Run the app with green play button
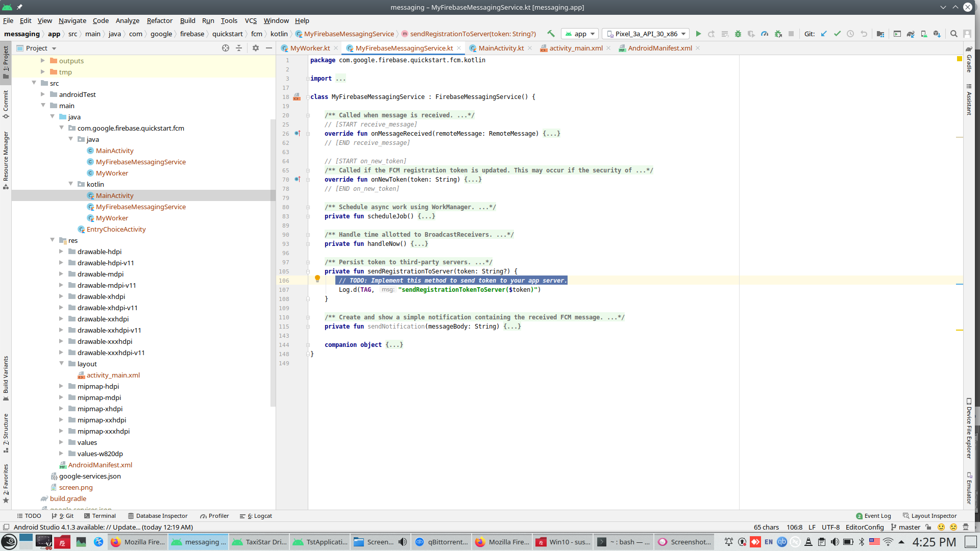Image resolution: width=980 pixels, height=551 pixels. pyautogui.click(x=698, y=34)
